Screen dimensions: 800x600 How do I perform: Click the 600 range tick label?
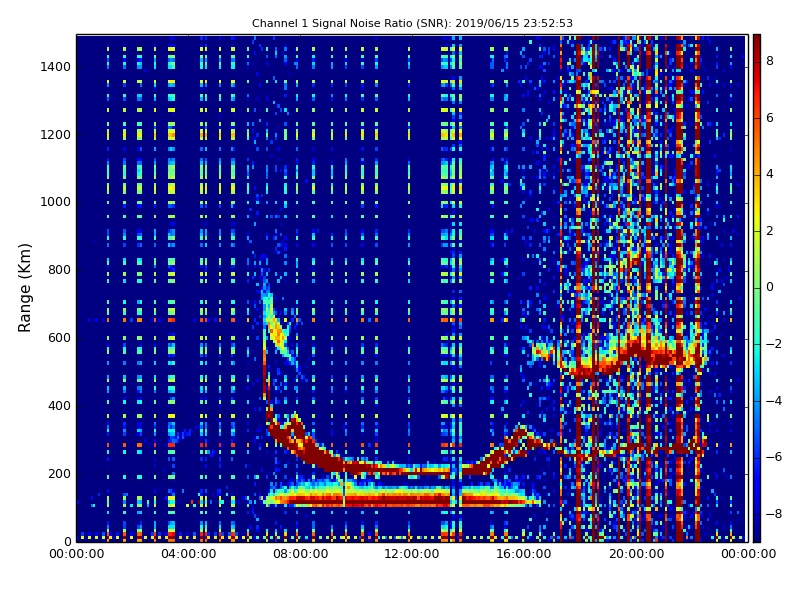[x=59, y=338]
